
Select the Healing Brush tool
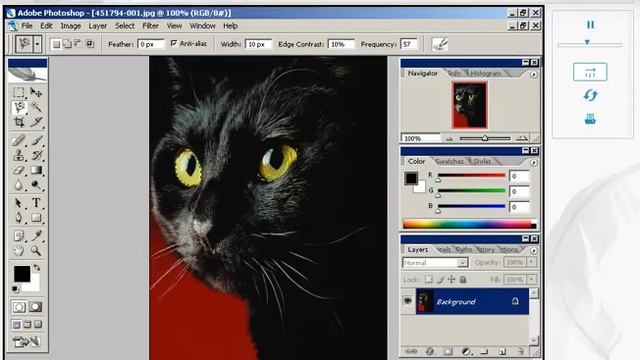(x=18, y=141)
